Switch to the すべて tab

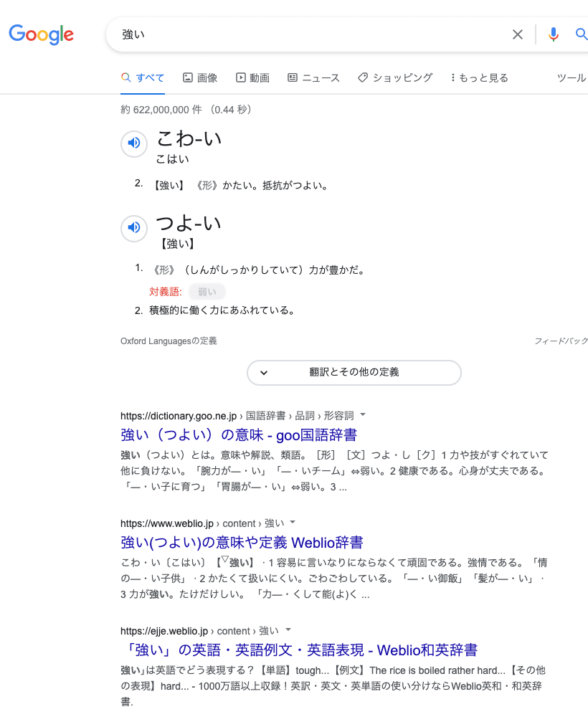coord(143,77)
